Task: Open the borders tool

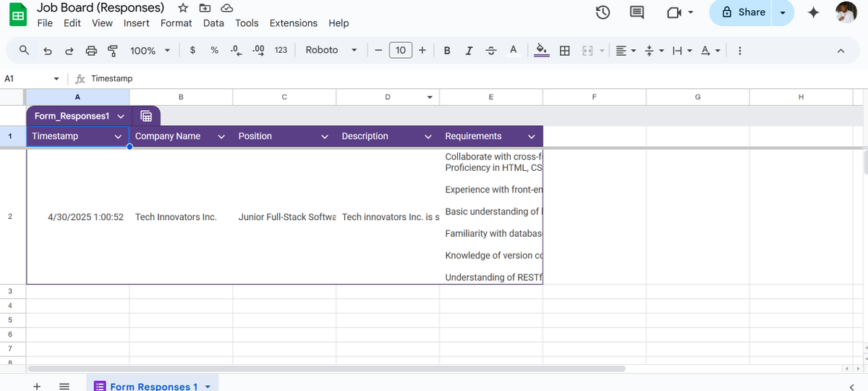Action: click(565, 50)
